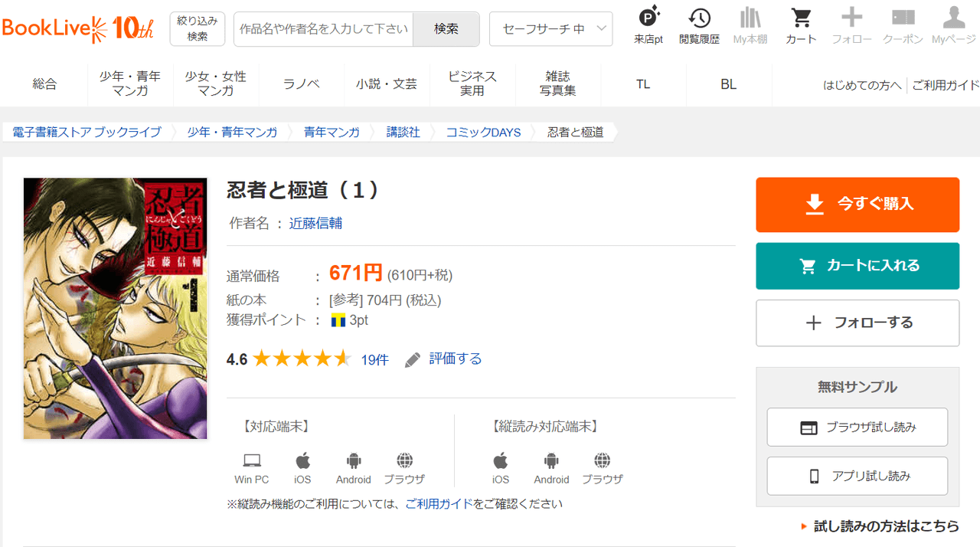This screenshot has height=547, width=980.
Task: Switch to the ラノベ category tab
Action: [x=302, y=84]
